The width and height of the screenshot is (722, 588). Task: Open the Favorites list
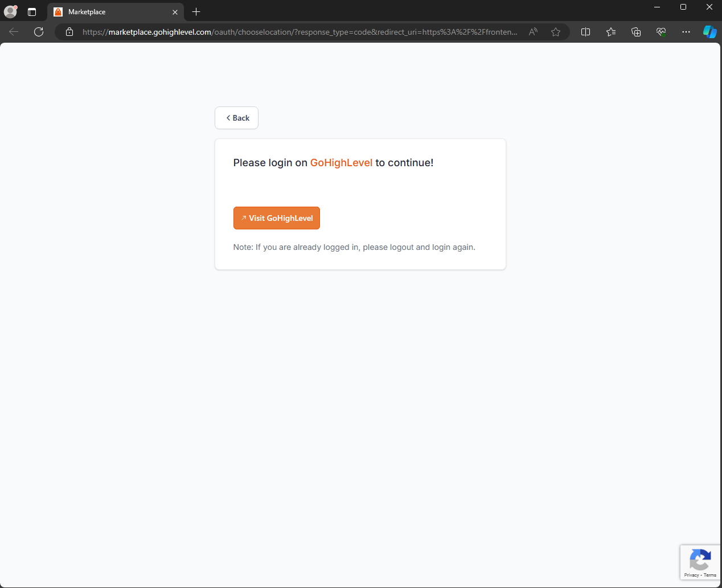coord(611,32)
